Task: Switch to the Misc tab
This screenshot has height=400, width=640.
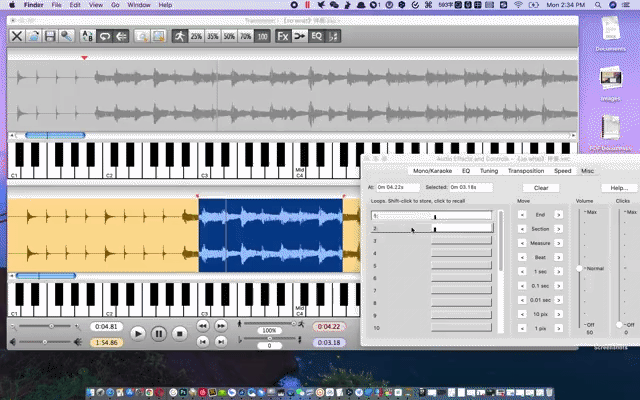Action: coord(587,171)
